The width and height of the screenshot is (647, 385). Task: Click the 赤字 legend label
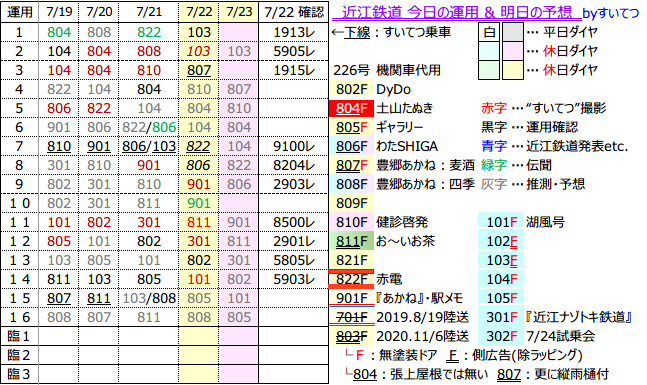click(x=494, y=108)
